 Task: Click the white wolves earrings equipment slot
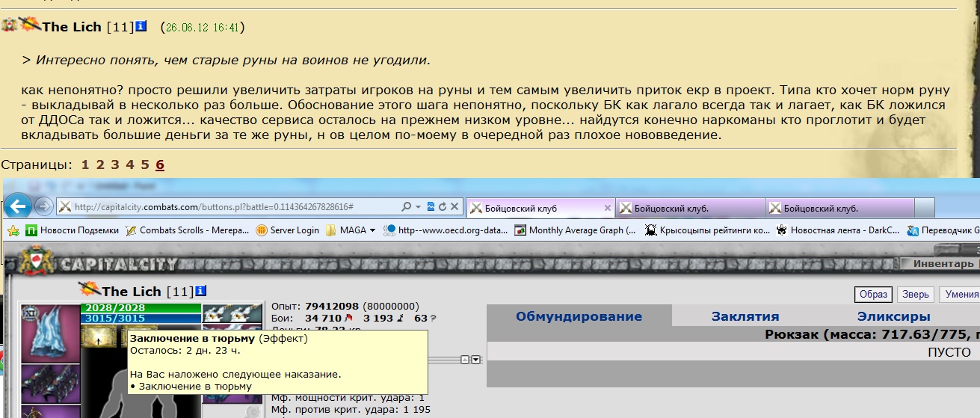[x=232, y=313]
